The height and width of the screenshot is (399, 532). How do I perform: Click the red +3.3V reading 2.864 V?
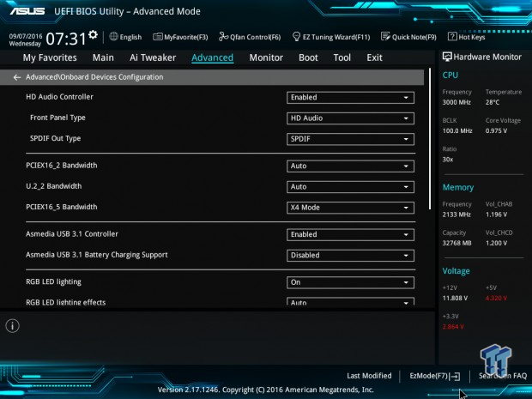coord(453,327)
